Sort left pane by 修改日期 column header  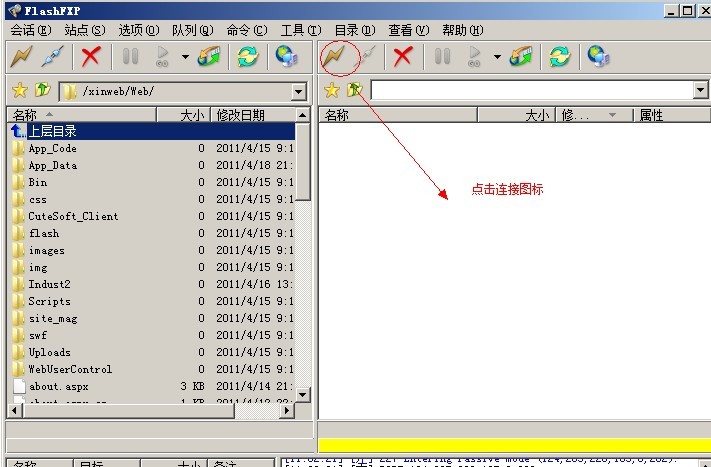pyautogui.click(x=253, y=115)
